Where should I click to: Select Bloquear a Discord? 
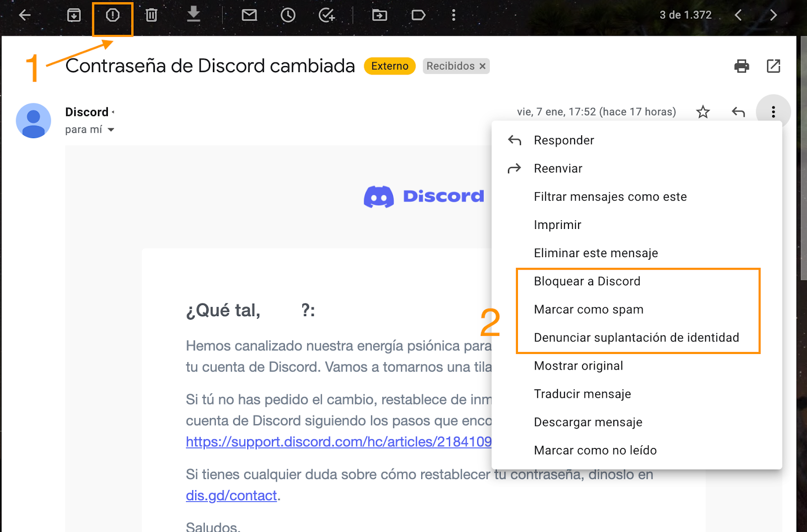tap(637, 281)
